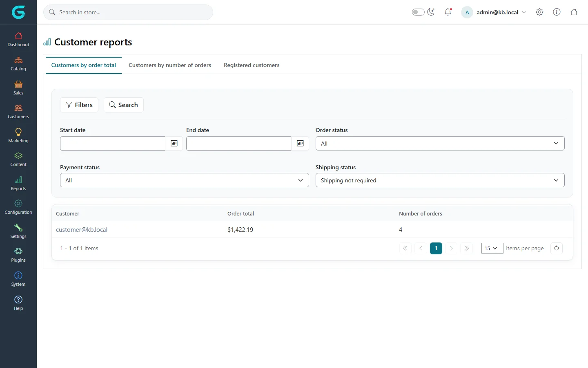Open the admin@kb.local account menu

point(494,12)
